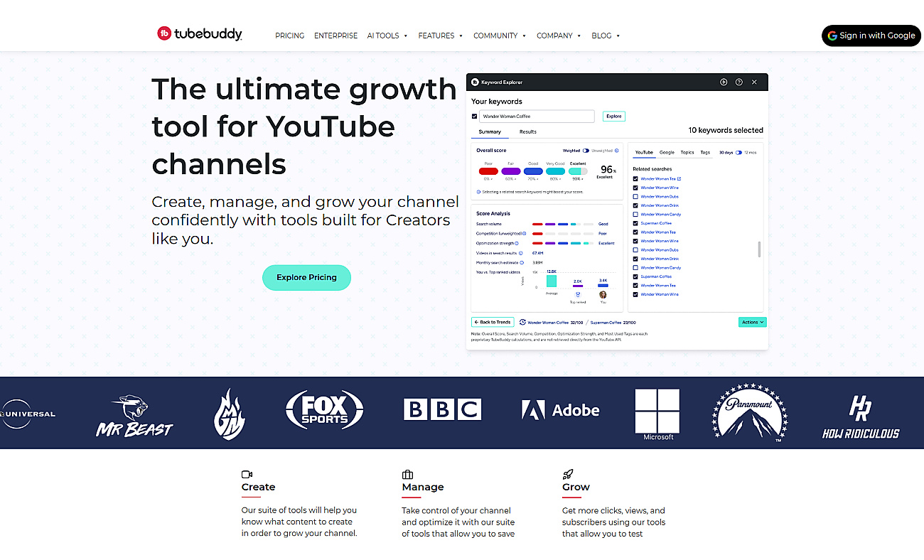Toggle the Weighted / Unweighted switch
The width and height of the screenshot is (924, 560).
(x=586, y=151)
